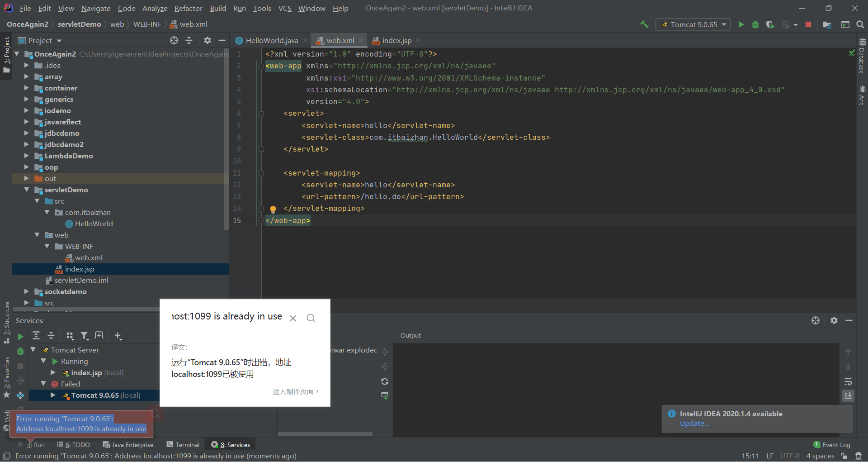Select the HelloWorld class in the Project tree

pyautogui.click(x=89, y=224)
